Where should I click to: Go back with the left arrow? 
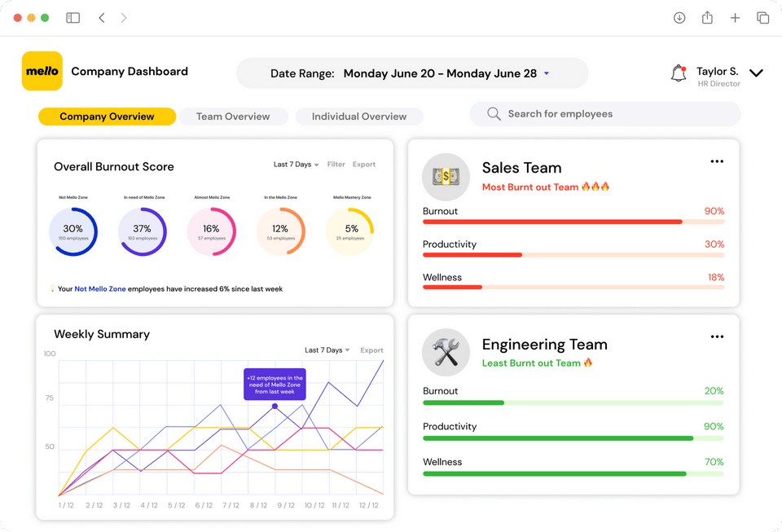tap(102, 18)
